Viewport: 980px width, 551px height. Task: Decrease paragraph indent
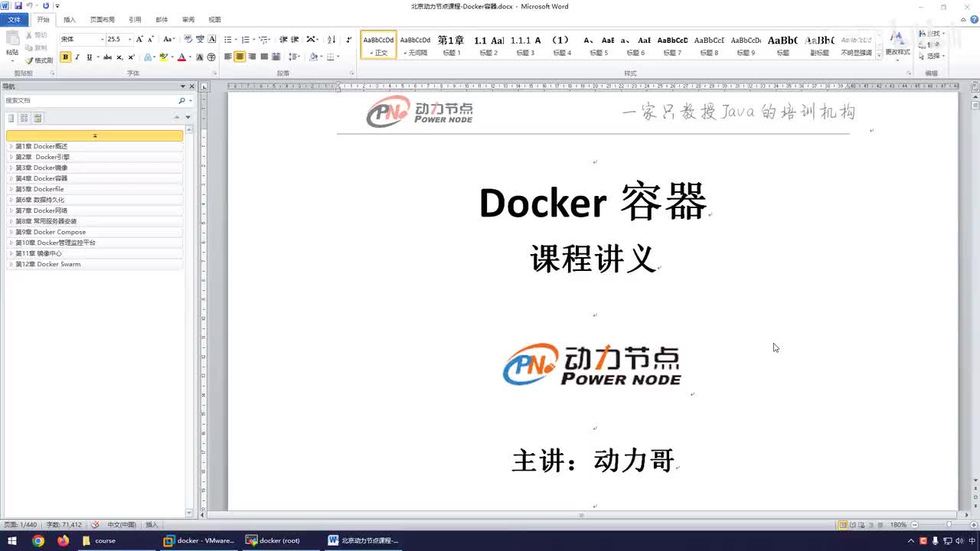(283, 39)
